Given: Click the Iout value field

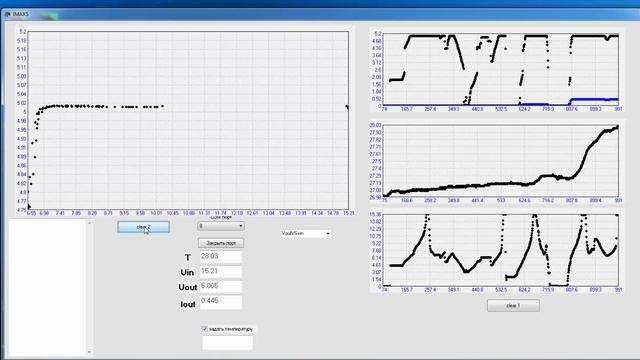Looking at the screenshot, I should [x=221, y=301].
